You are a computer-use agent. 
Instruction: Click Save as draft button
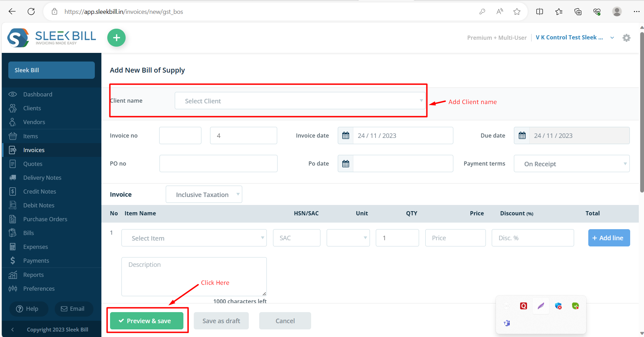pyautogui.click(x=221, y=321)
